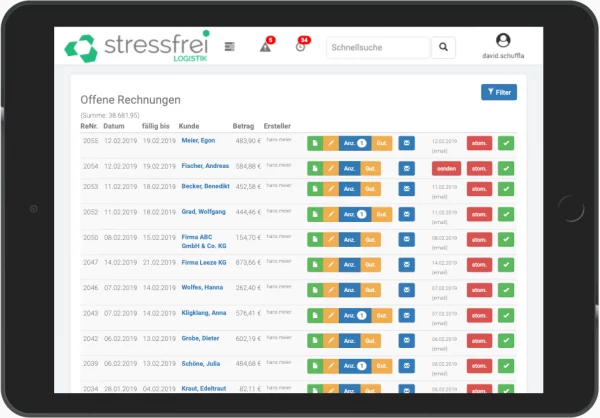Confirm Schöne, Julia invoice green checkmark

(506, 366)
